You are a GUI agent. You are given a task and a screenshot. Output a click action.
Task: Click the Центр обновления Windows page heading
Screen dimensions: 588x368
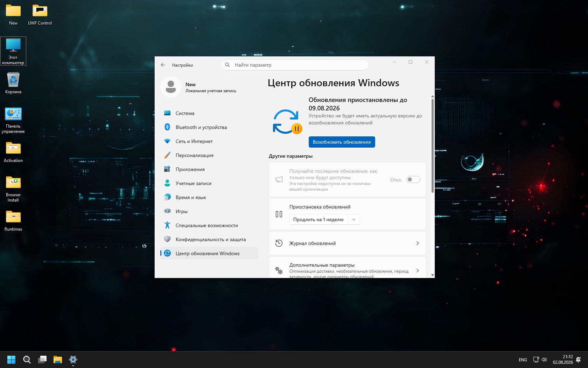pos(334,83)
